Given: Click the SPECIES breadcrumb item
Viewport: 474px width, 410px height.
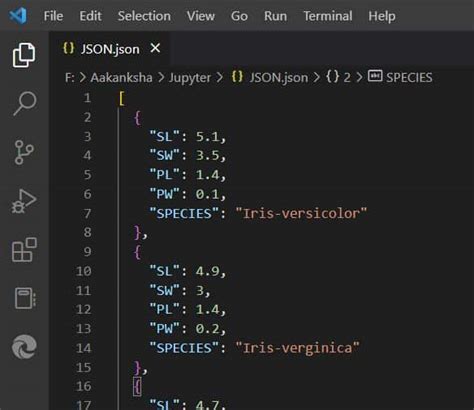Looking at the screenshot, I should [409, 78].
